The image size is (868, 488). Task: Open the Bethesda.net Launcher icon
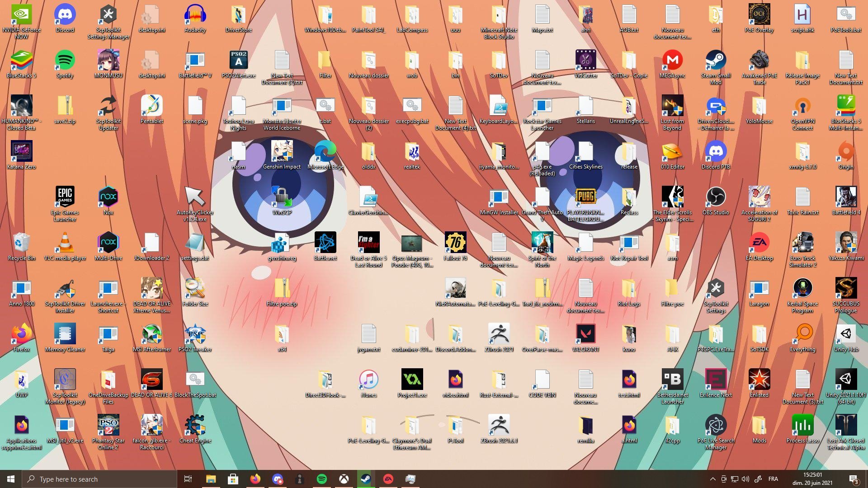pyautogui.click(x=673, y=387)
